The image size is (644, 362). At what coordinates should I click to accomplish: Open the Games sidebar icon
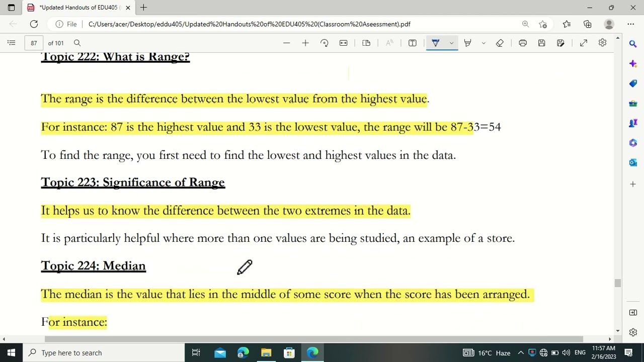coord(633,123)
